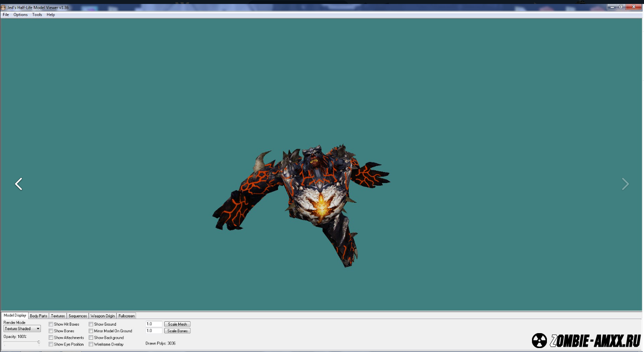Open the Tools menu
Viewport: 644px width, 352px height.
click(x=37, y=14)
